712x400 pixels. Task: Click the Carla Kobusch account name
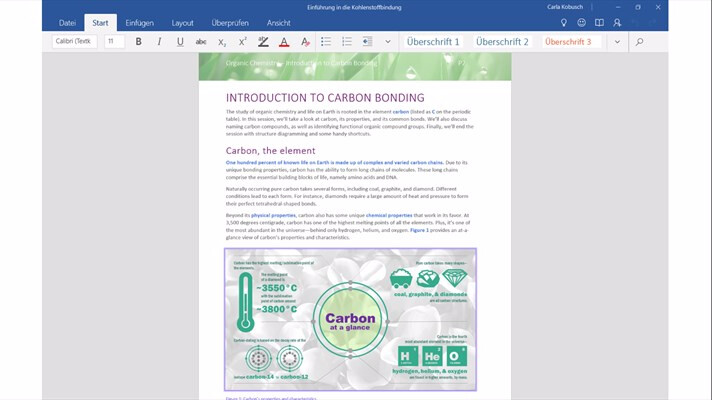pyautogui.click(x=565, y=7)
